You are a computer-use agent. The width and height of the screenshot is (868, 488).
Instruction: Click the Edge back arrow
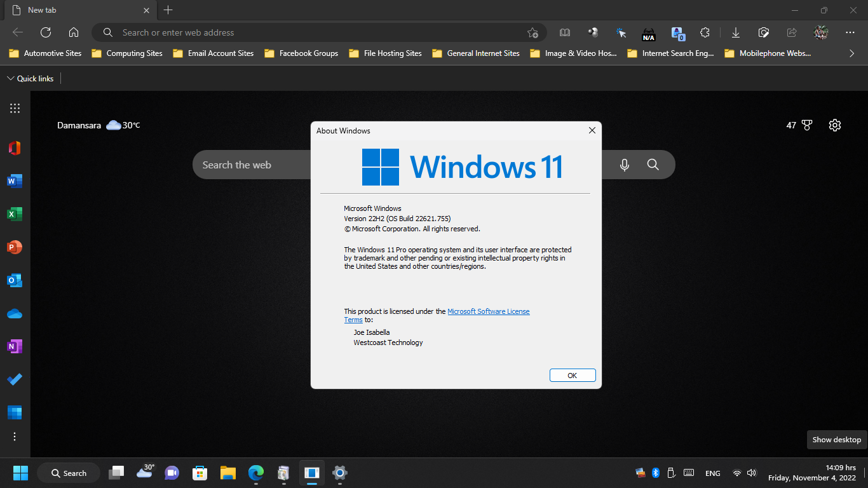[x=18, y=32]
